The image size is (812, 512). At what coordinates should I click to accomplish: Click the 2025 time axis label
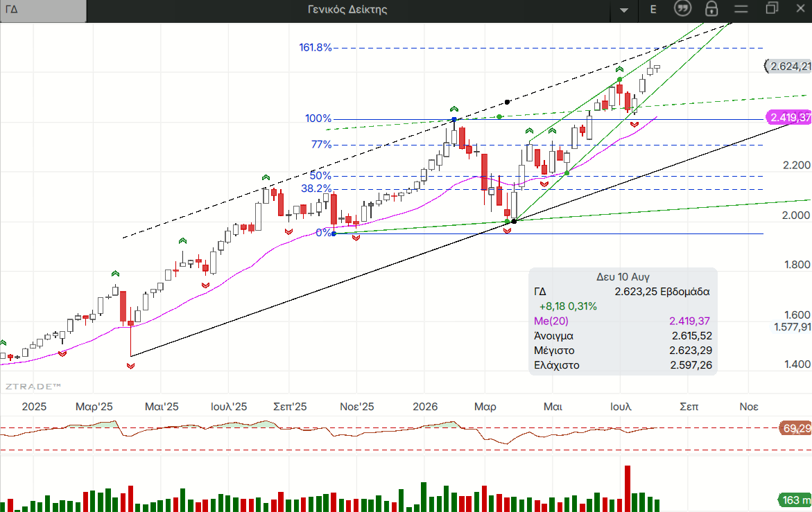34,407
